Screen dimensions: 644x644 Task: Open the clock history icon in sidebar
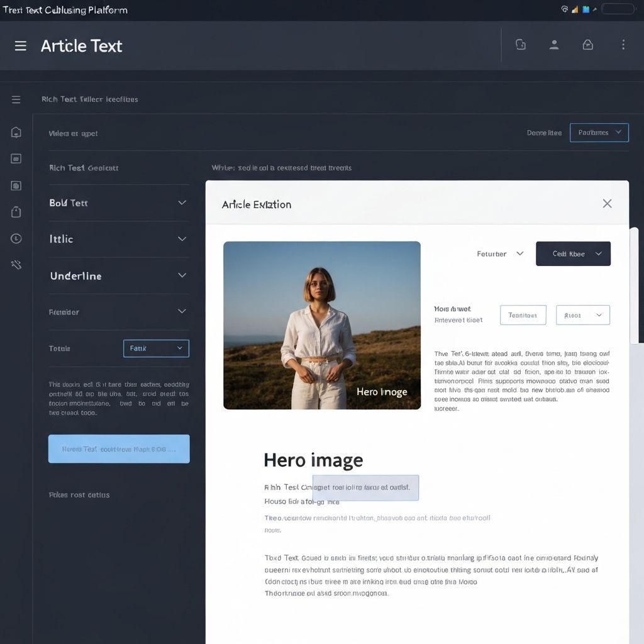click(x=16, y=238)
